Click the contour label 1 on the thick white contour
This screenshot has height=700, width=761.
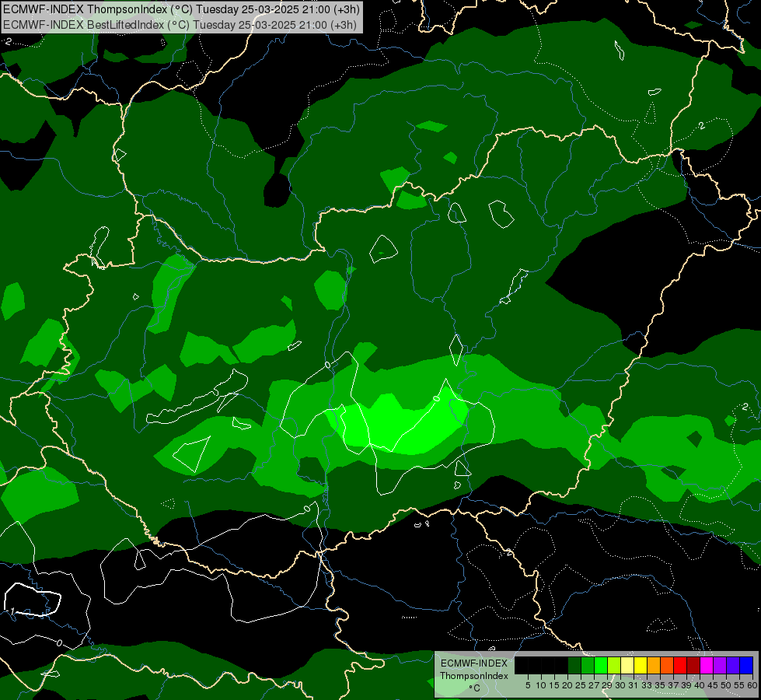tap(12, 611)
